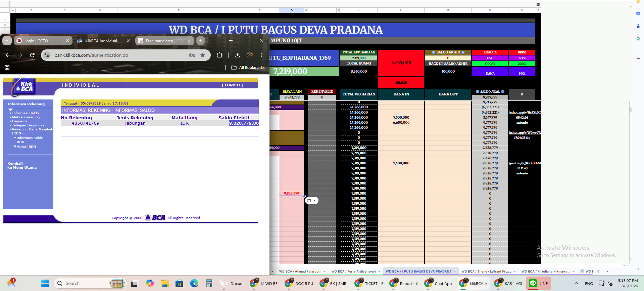The image size is (644, 291).
Task: Open a new browser tab
Action: click(x=201, y=41)
